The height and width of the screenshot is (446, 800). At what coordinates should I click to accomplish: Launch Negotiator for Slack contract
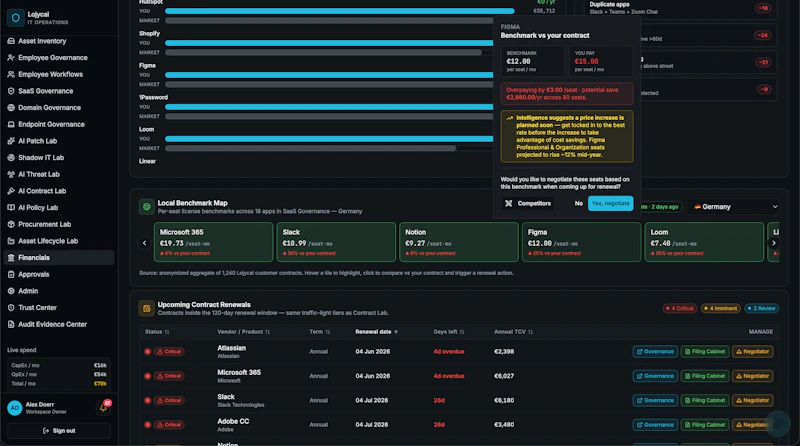coord(753,401)
